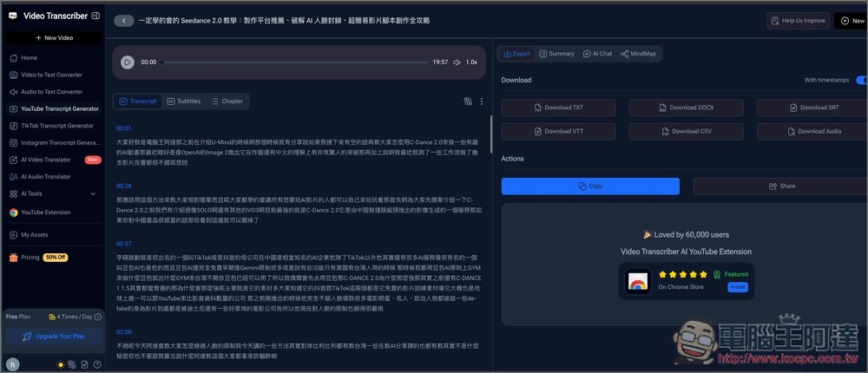Click the transcript scrollbar
This screenshot has height=373, width=868.
point(491,134)
